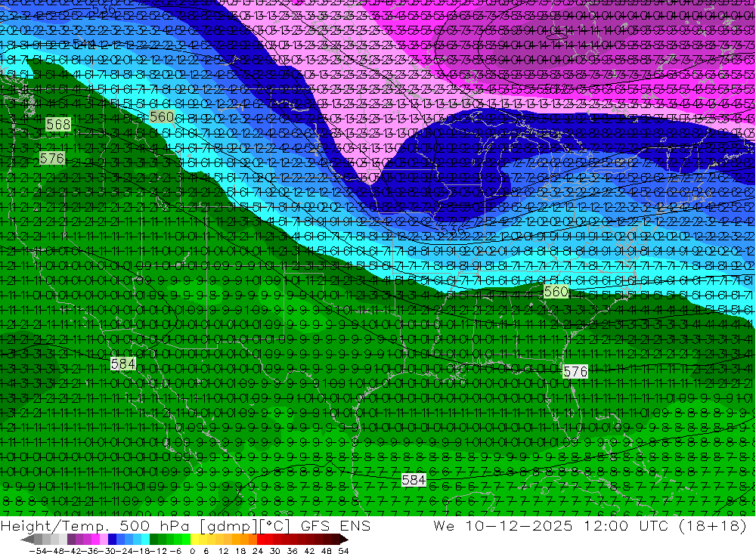The height and width of the screenshot is (554, 756).
Task: Click the 584 contour label over the western land
Action: coord(123,364)
